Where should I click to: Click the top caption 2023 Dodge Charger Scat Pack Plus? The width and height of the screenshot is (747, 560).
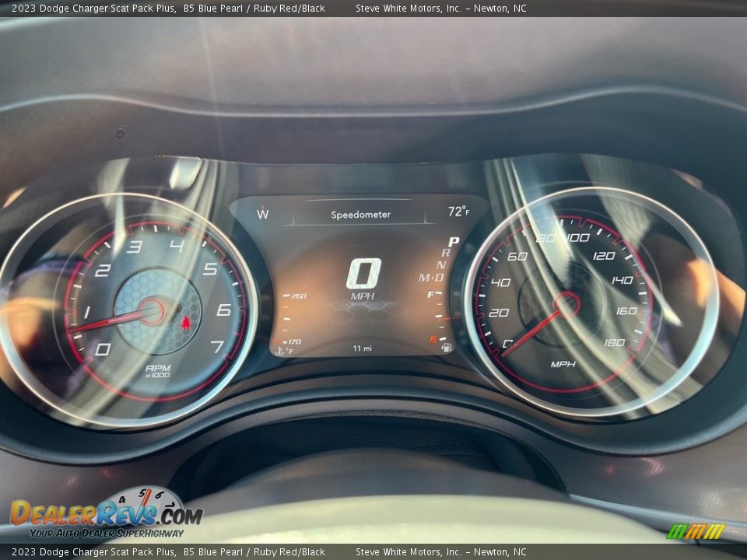(x=93, y=8)
